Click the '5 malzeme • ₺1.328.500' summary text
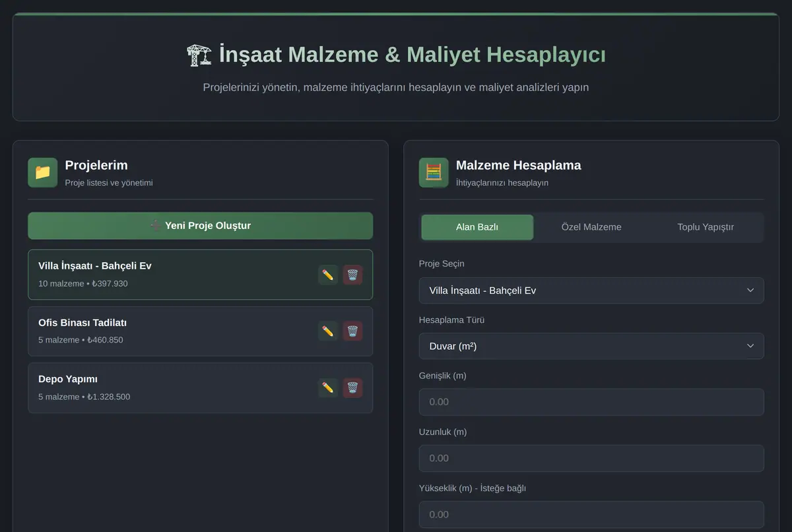Image resolution: width=792 pixels, height=532 pixels. click(x=84, y=397)
